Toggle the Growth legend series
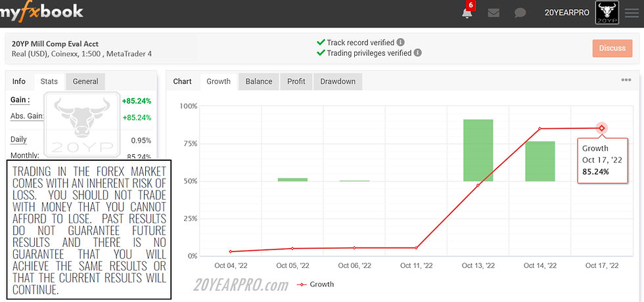 click(315, 284)
